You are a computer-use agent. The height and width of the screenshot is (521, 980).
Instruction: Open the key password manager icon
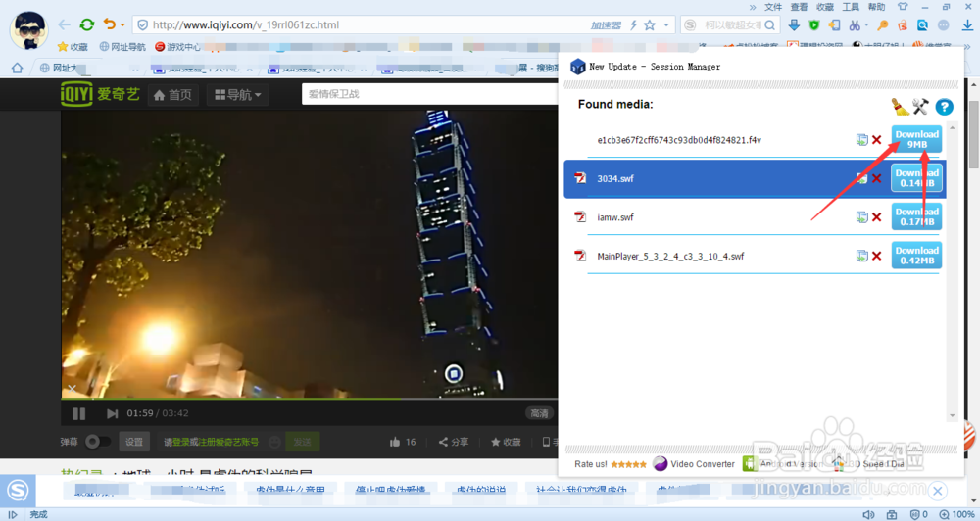click(x=883, y=25)
